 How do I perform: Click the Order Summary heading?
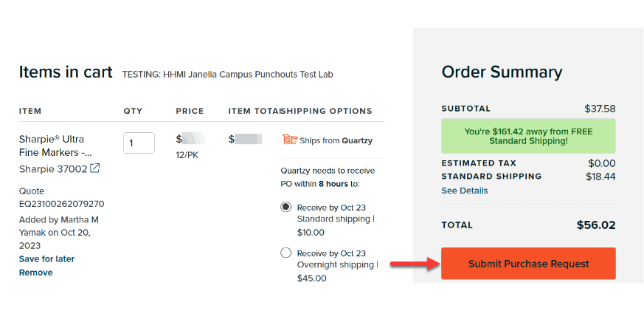pos(502,72)
